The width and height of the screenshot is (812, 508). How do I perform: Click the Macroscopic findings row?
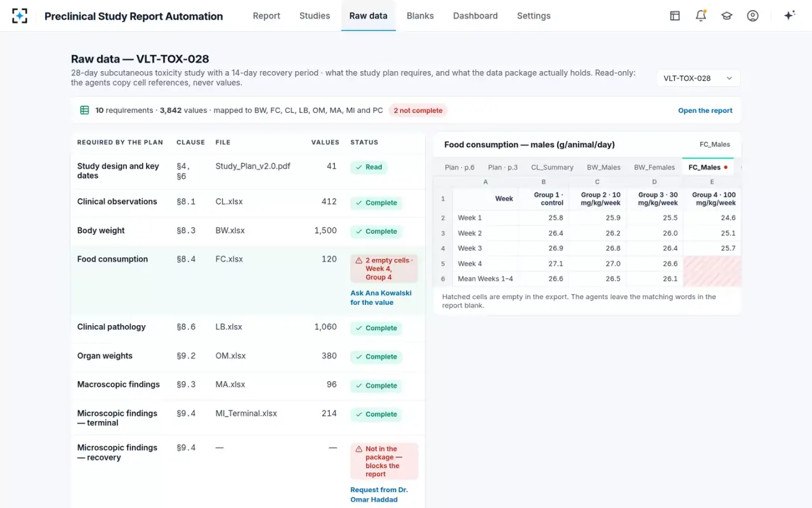pyautogui.click(x=248, y=385)
